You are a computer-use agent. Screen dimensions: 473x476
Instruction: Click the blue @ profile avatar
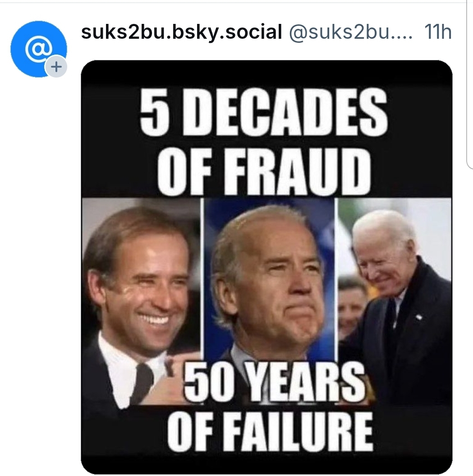click(38, 48)
